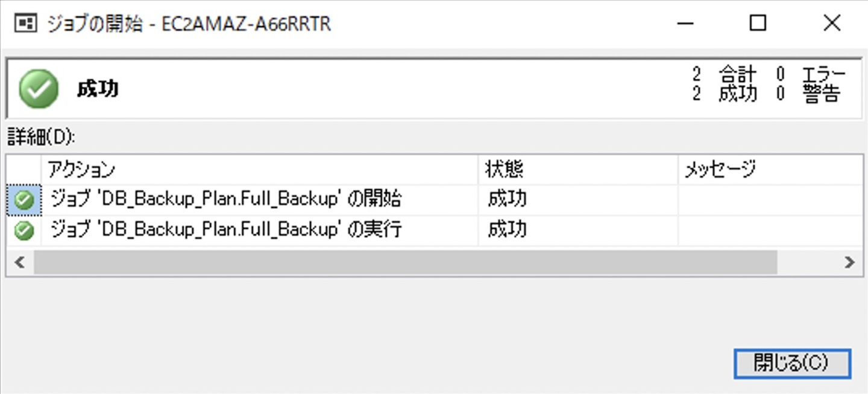Click 成功 status of the job start row

(x=508, y=200)
